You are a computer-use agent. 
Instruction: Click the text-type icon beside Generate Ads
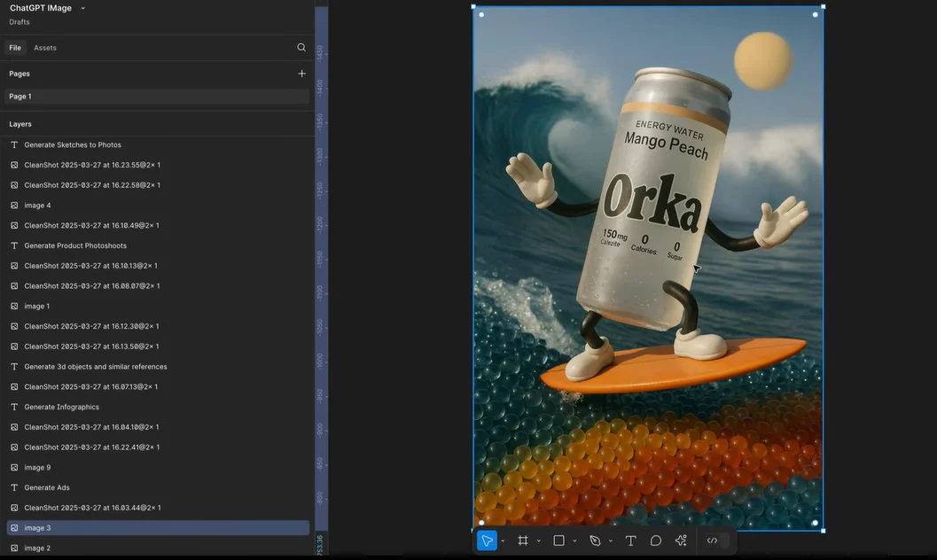(14, 487)
